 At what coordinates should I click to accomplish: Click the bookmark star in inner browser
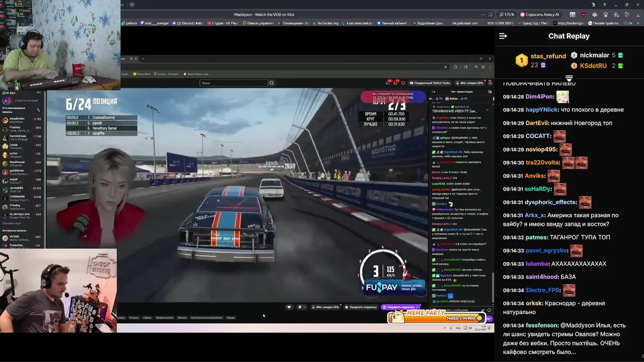(x=446, y=66)
